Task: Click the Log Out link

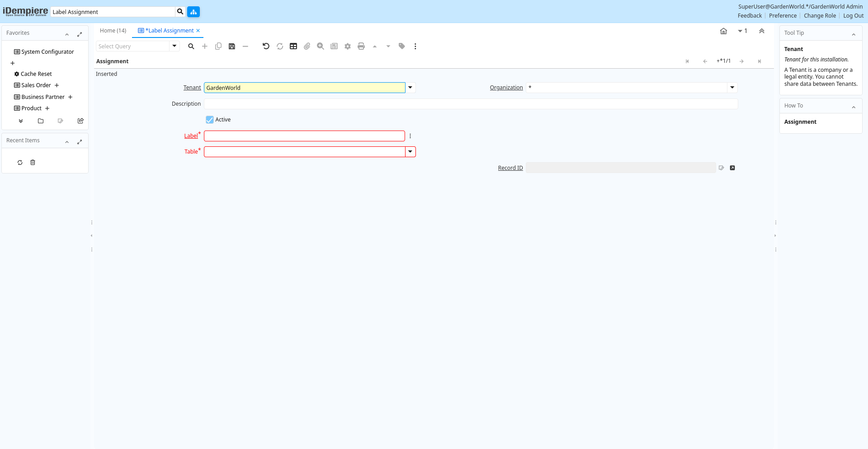Action: [x=853, y=16]
